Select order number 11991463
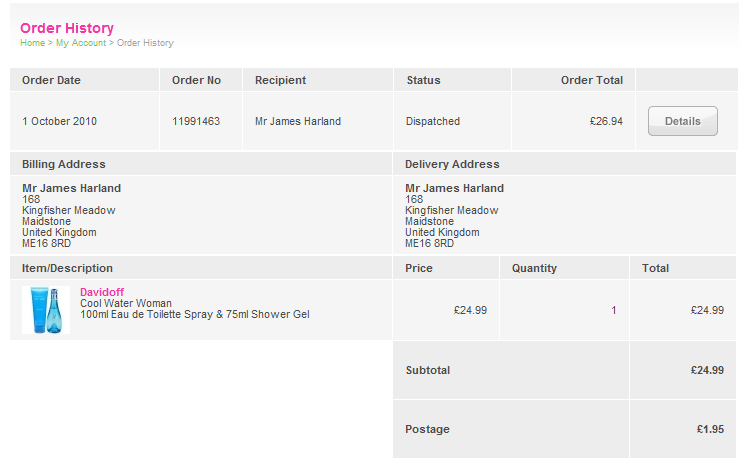Viewport: 739px width, 458px height. click(196, 121)
